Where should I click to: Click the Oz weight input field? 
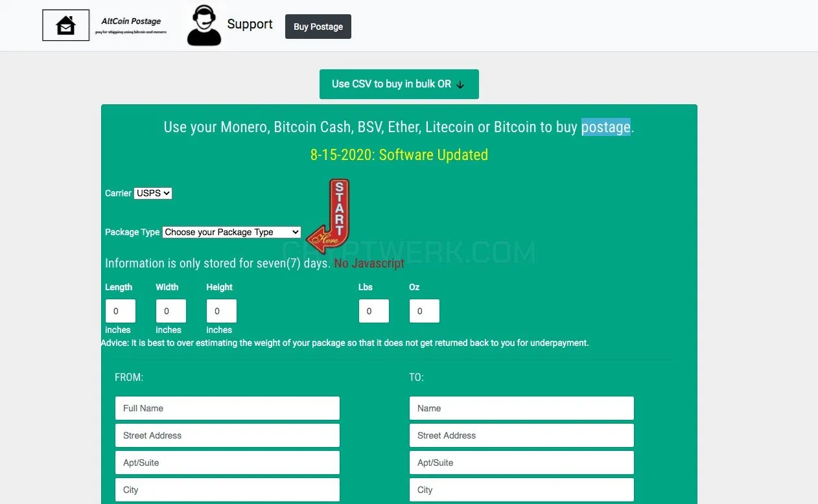425,311
